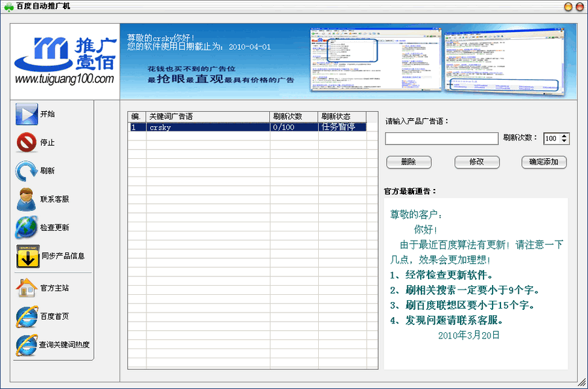
Task: Select the crsky keyword row in table
Action: point(208,127)
